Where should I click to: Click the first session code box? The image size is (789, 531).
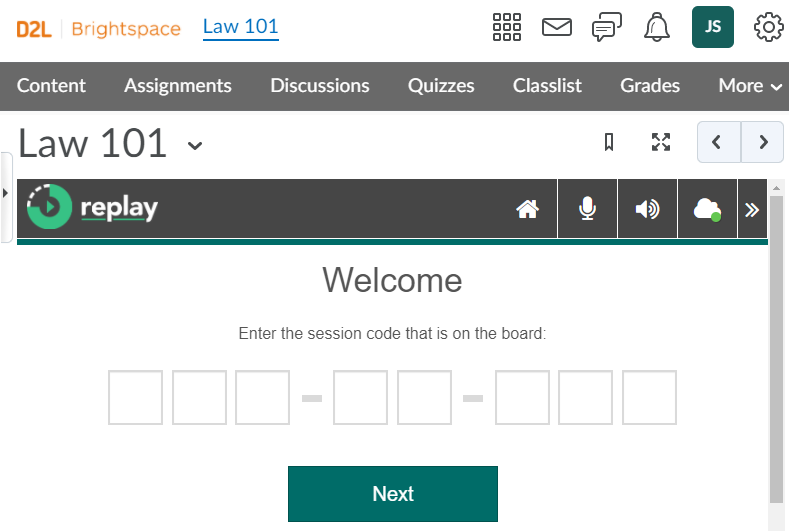[x=135, y=397]
